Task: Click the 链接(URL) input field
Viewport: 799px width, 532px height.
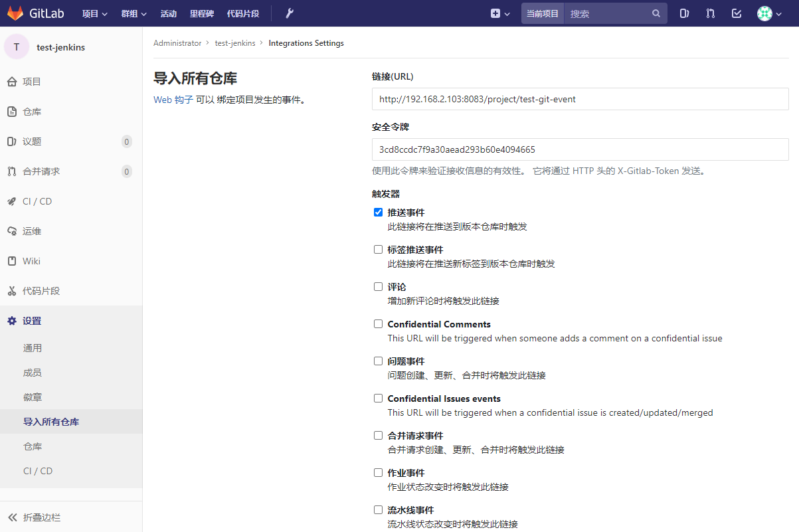Action: 580,99
